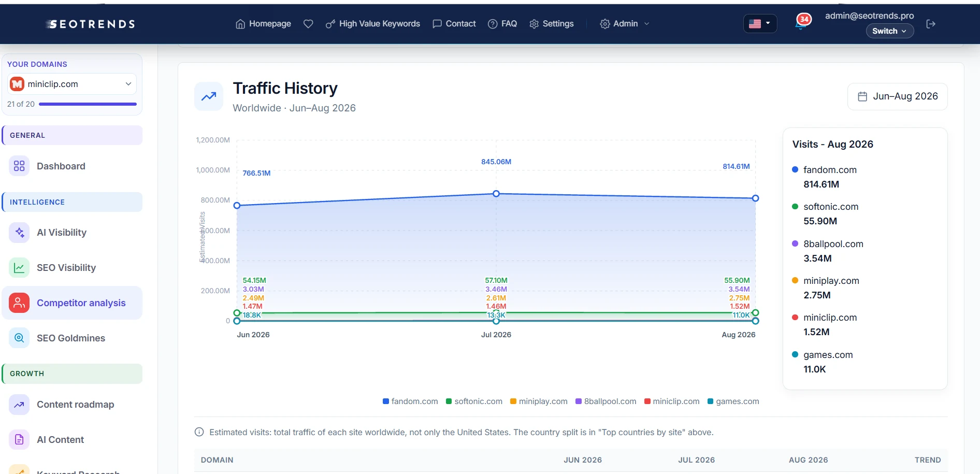Open Content roadmap in sidebar
The width and height of the screenshot is (980, 474).
(x=72, y=405)
